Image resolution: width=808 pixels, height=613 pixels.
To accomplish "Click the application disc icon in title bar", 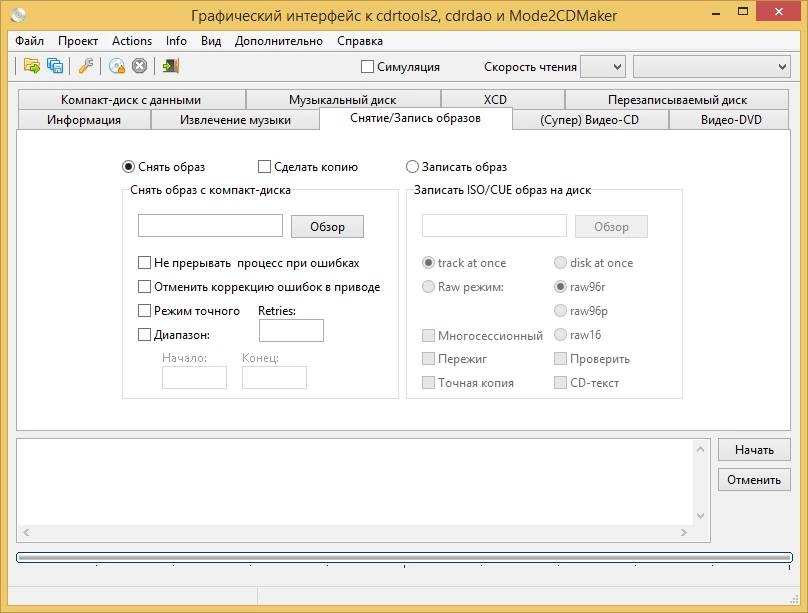I will tap(19, 15).
